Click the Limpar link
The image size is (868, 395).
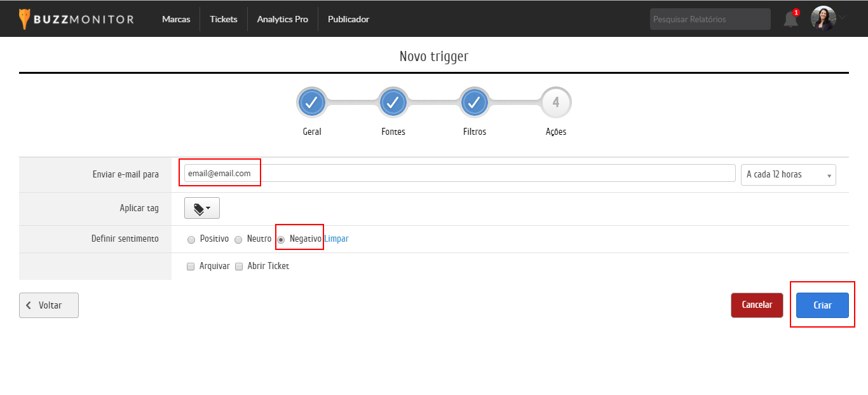pos(336,239)
